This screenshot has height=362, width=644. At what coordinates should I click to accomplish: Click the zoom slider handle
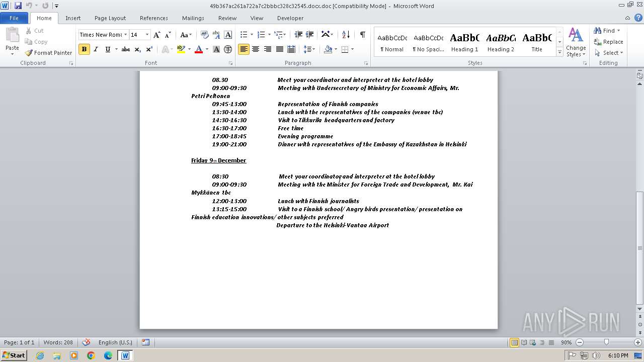point(606,342)
